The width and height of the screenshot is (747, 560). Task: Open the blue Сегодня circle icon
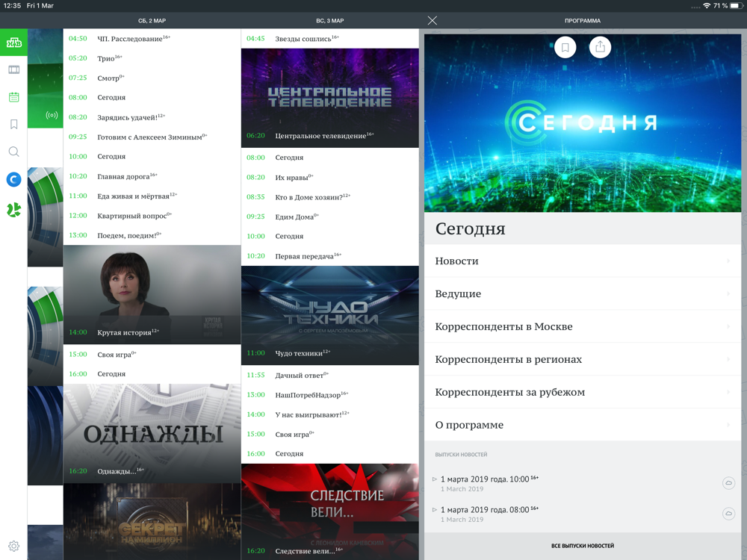[x=13, y=179]
